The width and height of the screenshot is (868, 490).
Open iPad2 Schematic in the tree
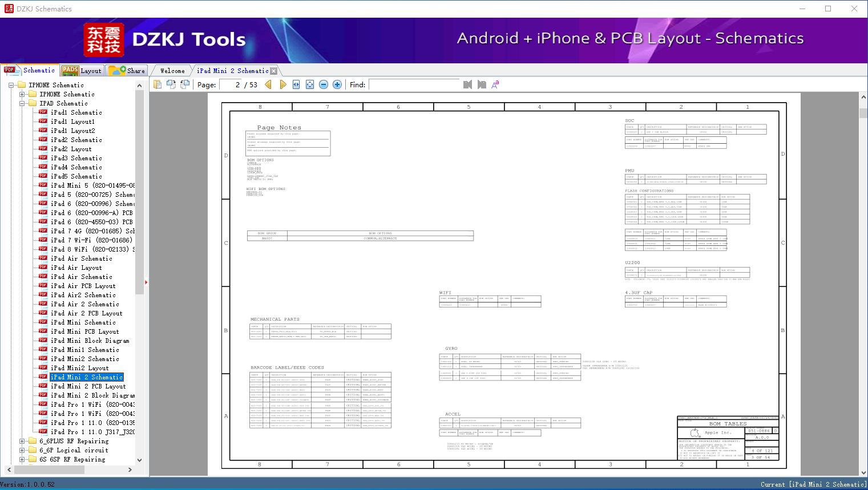click(76, 140)
